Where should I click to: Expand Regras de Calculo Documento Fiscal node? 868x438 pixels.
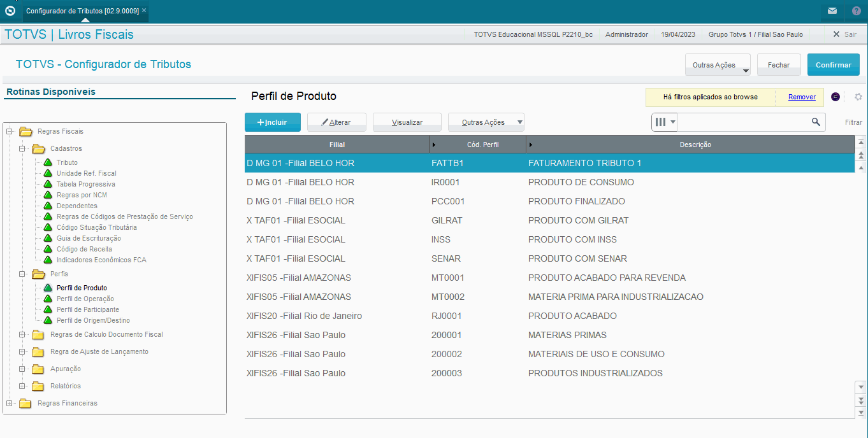pos(22,335)
